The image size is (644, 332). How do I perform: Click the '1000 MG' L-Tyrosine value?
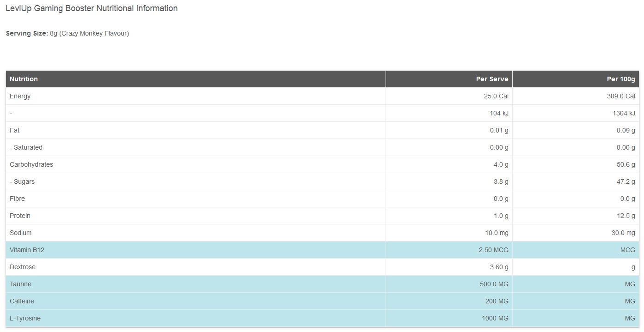(496, 318)
